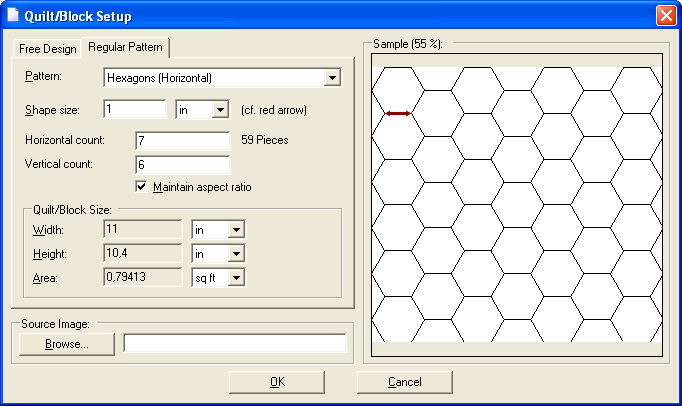Screen dimensions: 682x406
Task: Click the red arrow in the sample preview
Action: coord(398,114)
